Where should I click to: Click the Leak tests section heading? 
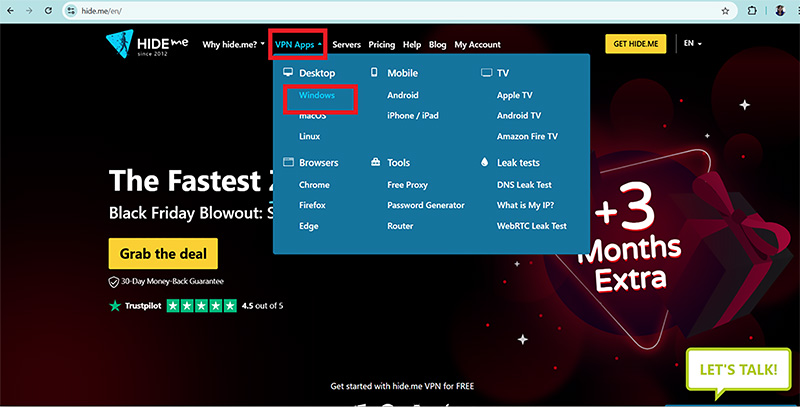tap(518, 163)
